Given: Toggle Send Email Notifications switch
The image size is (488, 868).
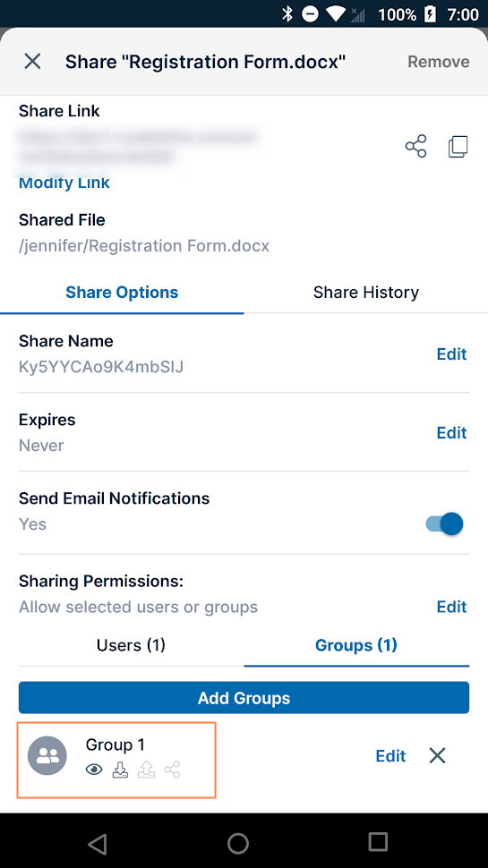Looking at the screenshot, I should (444, 523).
